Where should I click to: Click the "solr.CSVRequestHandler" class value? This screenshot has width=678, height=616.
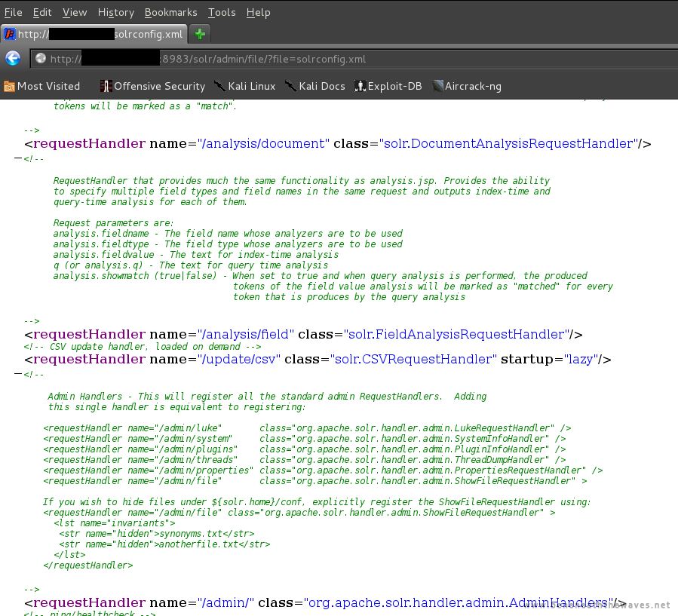(x=413, y=359)
